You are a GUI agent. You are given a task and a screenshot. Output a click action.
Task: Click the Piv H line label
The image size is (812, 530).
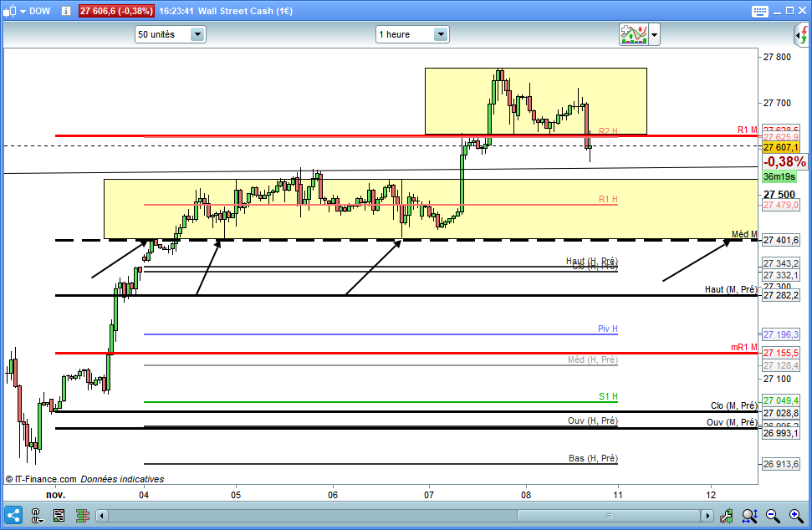point(608,329)
